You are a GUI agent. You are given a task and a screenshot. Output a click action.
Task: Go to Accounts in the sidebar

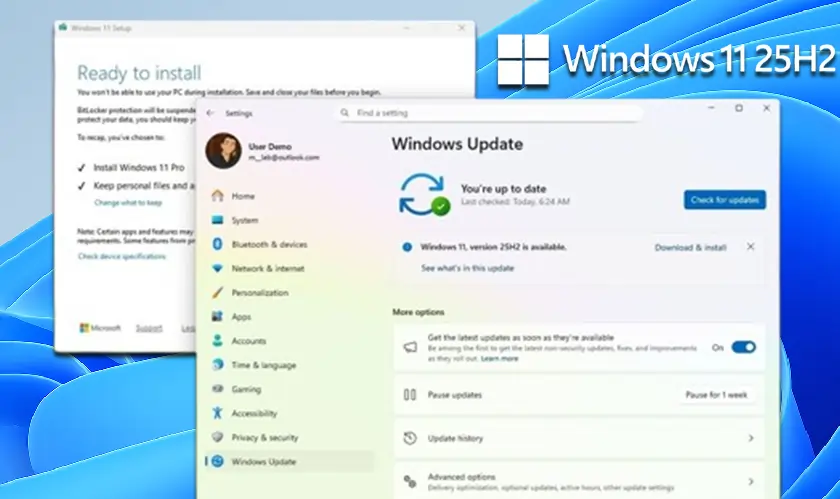click(248, 341)
